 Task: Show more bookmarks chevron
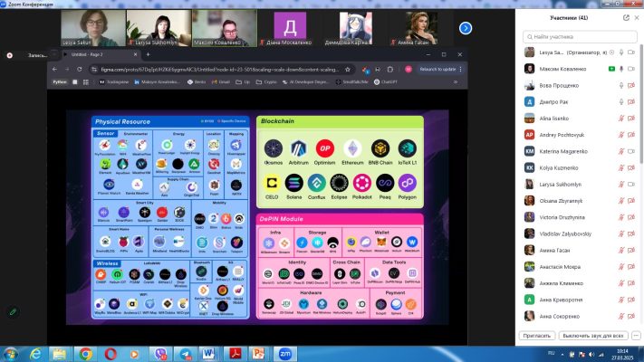coord(456,82)
